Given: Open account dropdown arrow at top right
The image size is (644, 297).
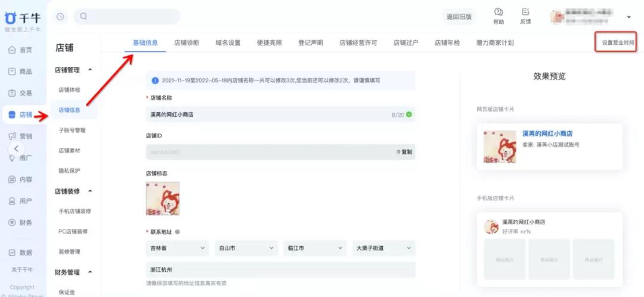Looking at the screenshot, I should tap(629, 17).
